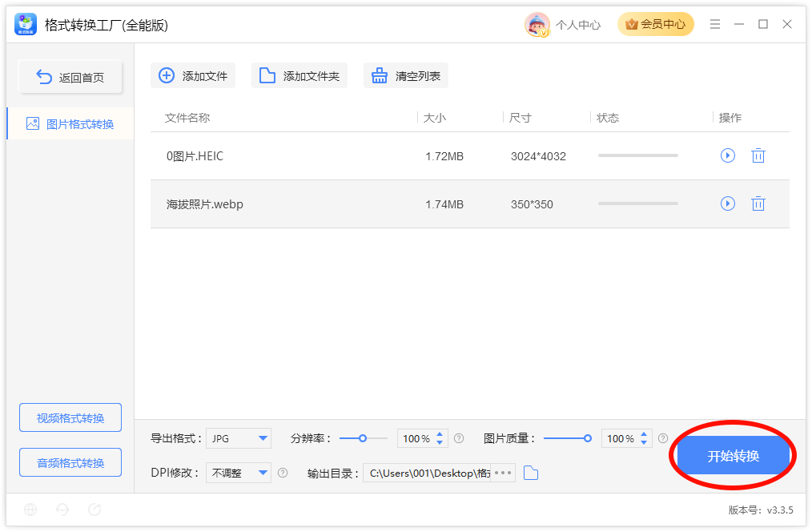This screenshot has width=812, height=532.
Task: Select 图片格式转换 sidebar tab
Action: [70, 124]
